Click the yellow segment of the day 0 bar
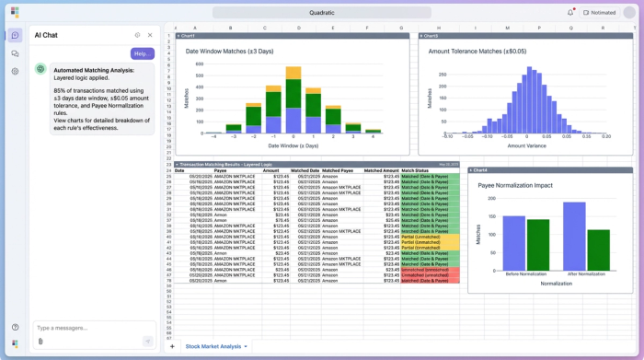Image resolution: width=644 pixels, height=360 pixels. [x=293, y=73]
